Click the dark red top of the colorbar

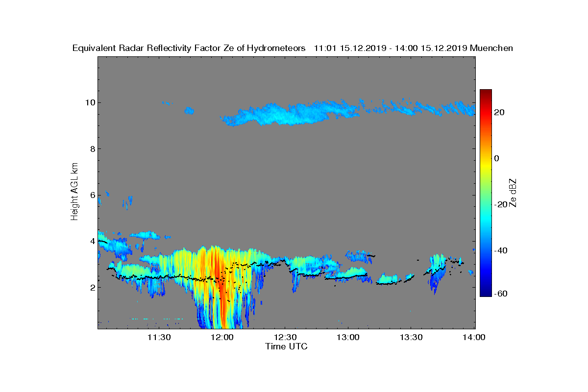[x=486, y=92]
